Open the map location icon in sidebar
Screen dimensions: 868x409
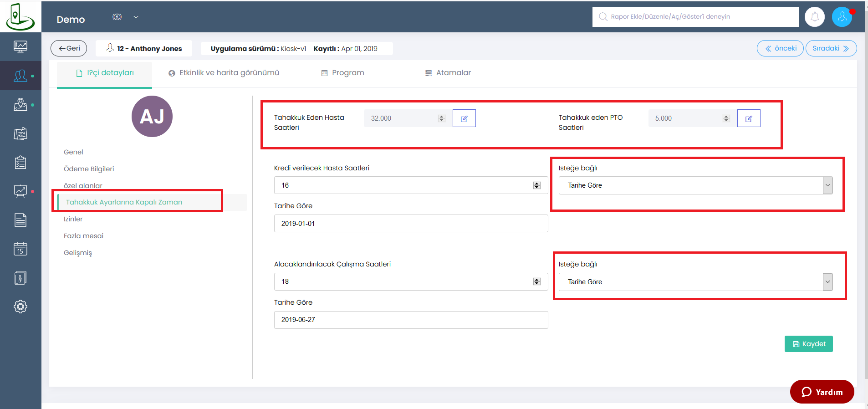click(x=20, y=105)
